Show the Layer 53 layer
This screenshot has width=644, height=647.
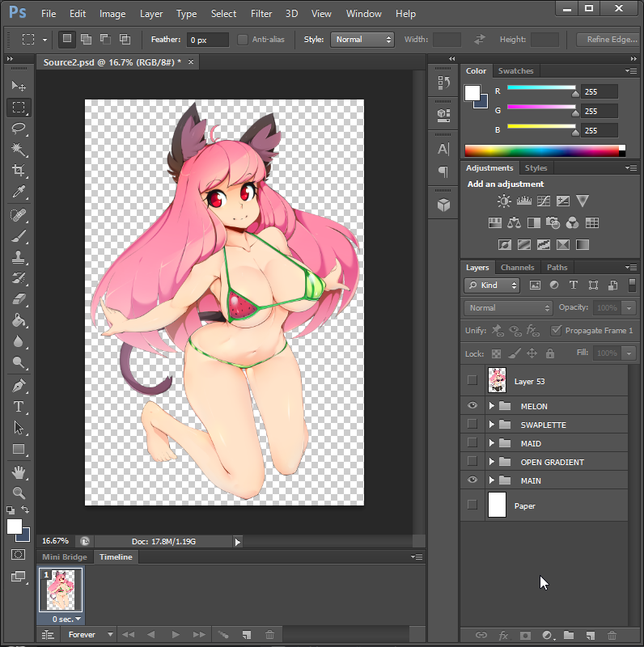pyautogui.click(x=472, y=380)
